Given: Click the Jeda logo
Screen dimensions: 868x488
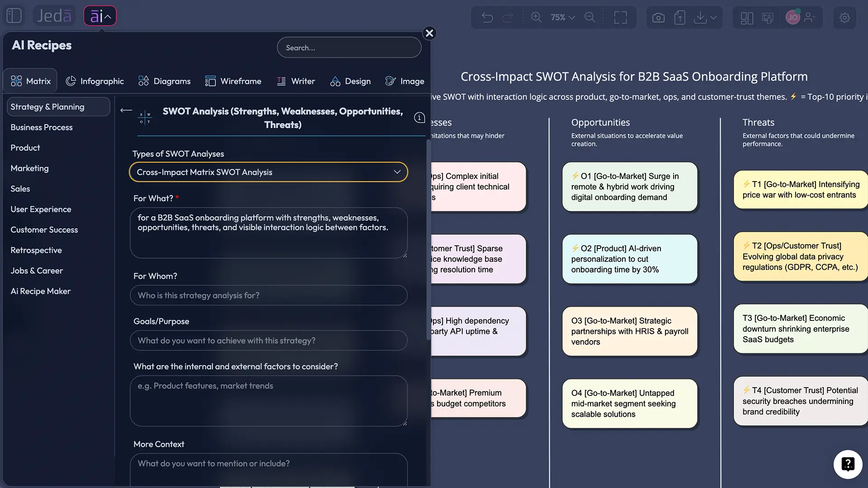Looking at the screenshot, I should click(x=54, y=16).
